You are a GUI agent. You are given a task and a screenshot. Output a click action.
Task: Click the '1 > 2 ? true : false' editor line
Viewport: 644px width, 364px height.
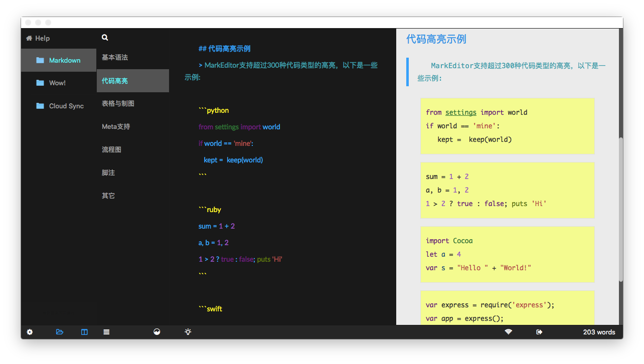pyautogui.click(x=241, y=259)
